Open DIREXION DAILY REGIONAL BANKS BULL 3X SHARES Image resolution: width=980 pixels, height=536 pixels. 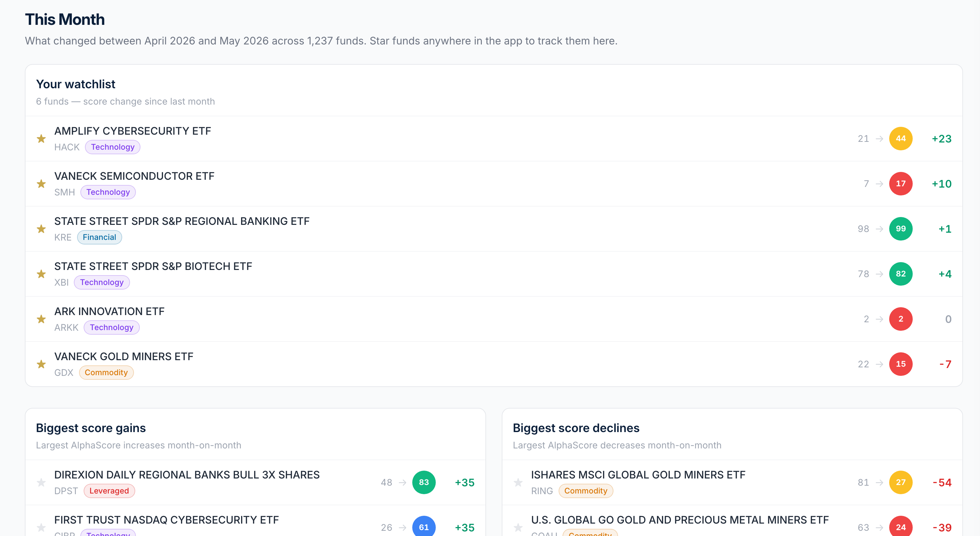pos(187,475)
